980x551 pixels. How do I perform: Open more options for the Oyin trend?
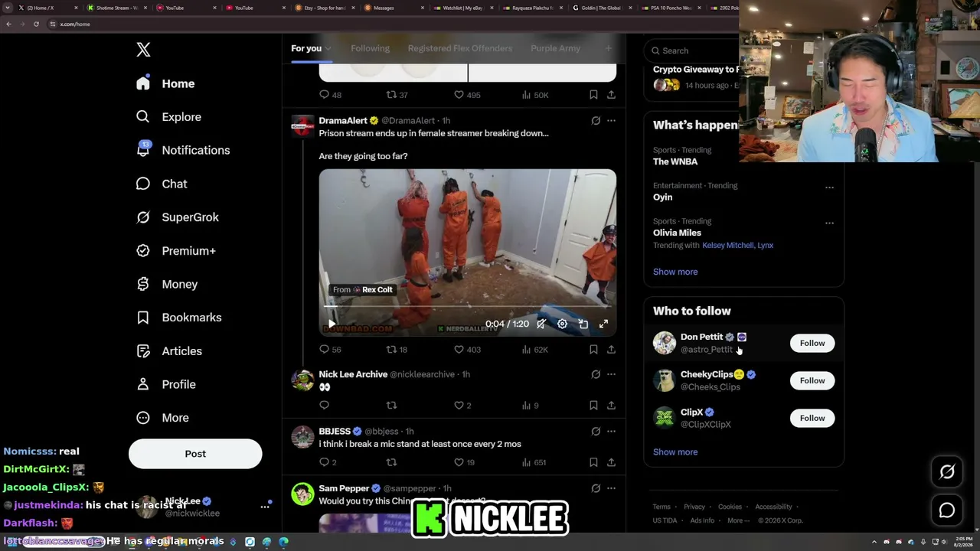coord(829,187)
